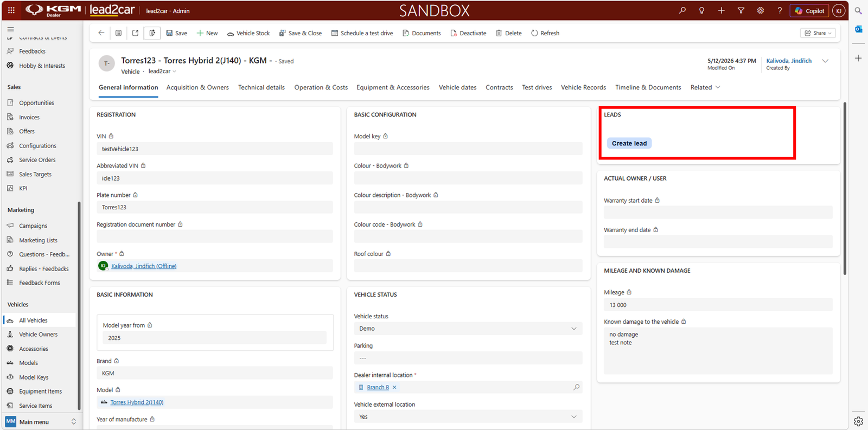
Task: Open the lead2car form selector chevron
Action: (x=175, y=72)
